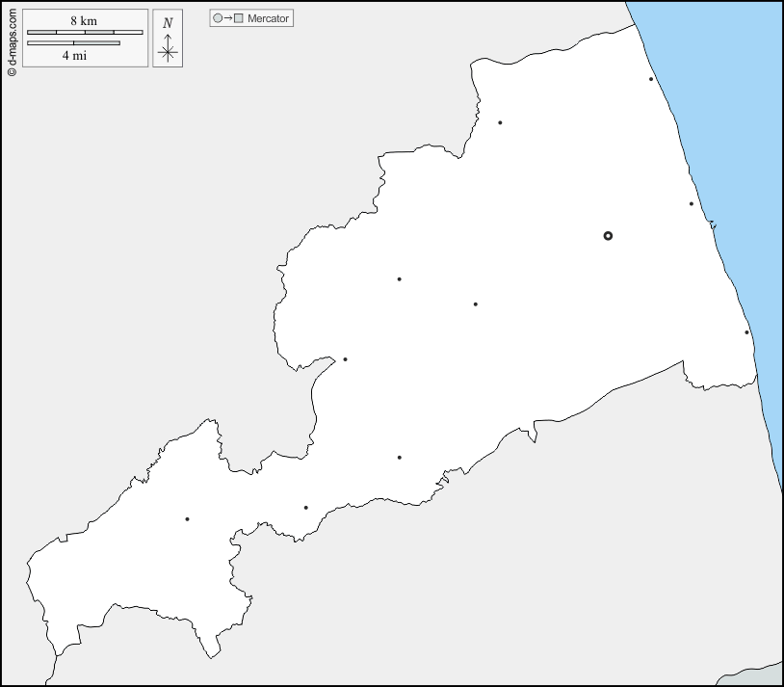This screenshot has height=687, width=784.
Task: Click the north arrow compass icon
Action: pos(168,48)
